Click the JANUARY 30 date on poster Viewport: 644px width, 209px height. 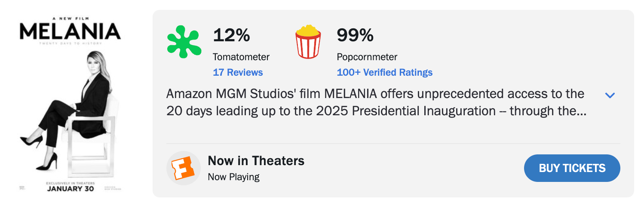(70, 189)
